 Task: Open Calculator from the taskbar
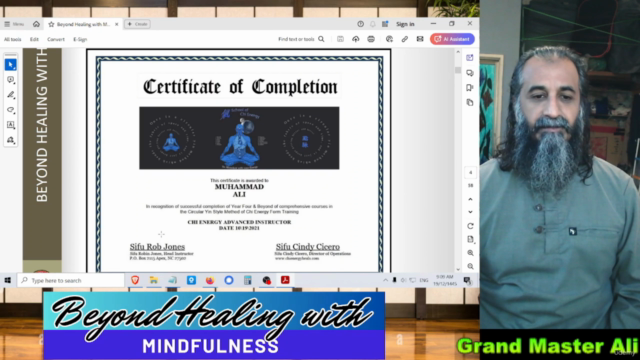(247, 280)
